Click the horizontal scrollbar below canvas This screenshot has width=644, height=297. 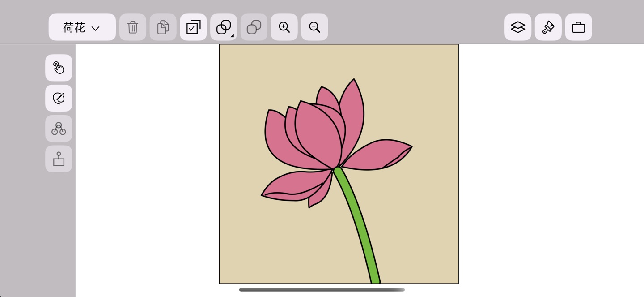tap(322, 290)
